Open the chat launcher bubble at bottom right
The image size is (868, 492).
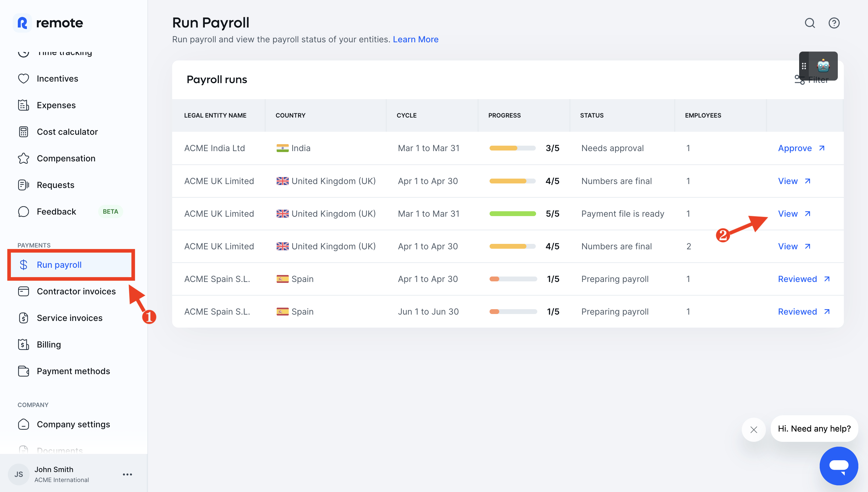839,466
